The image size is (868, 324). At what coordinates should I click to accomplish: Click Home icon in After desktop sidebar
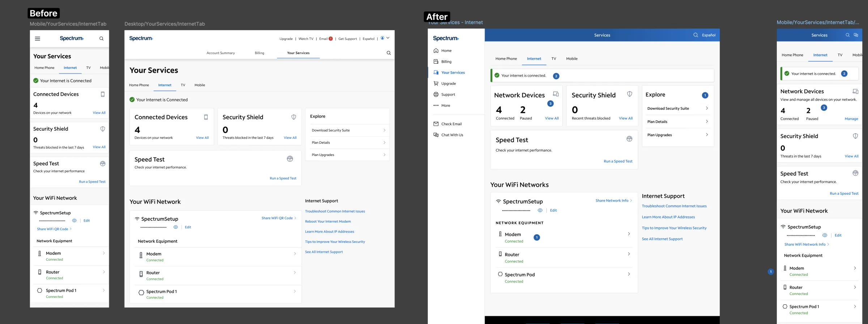pos(436,51)
